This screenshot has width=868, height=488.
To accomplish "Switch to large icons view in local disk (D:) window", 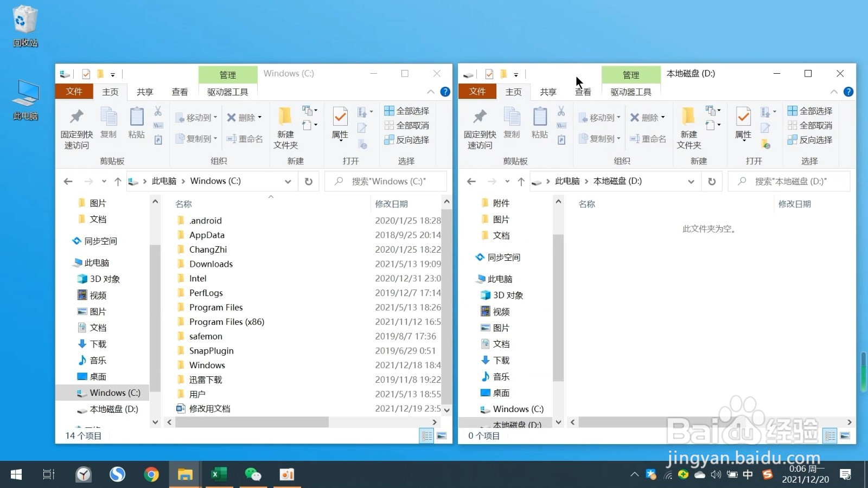I will point(845,436).
